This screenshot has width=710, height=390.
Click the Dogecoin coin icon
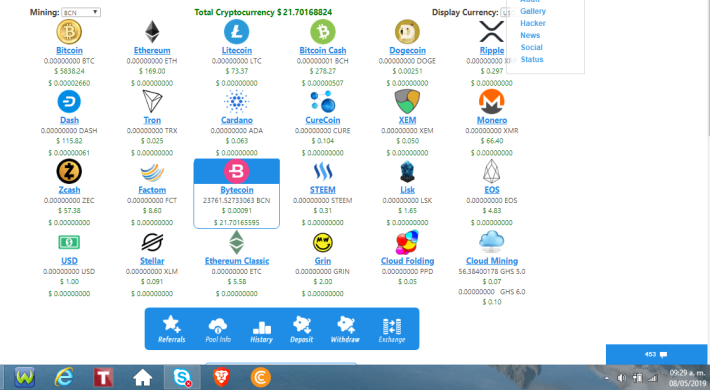[x=407, y=32]
